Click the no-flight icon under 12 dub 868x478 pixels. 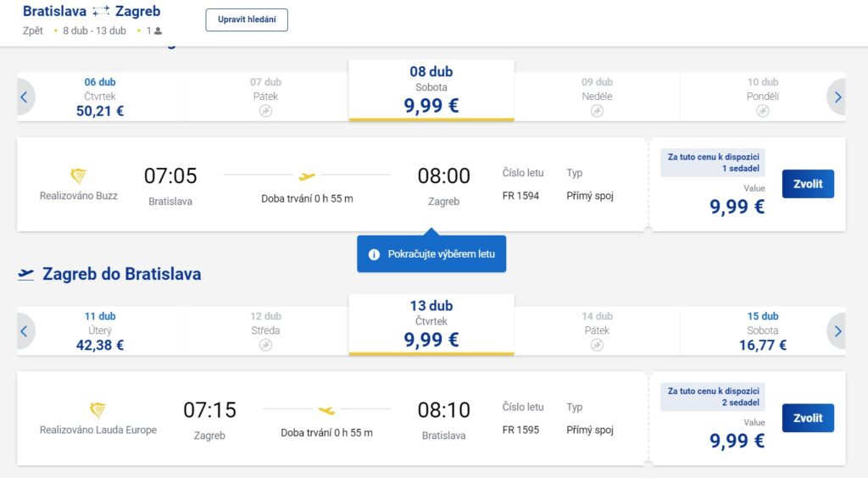tap(265, 345)
